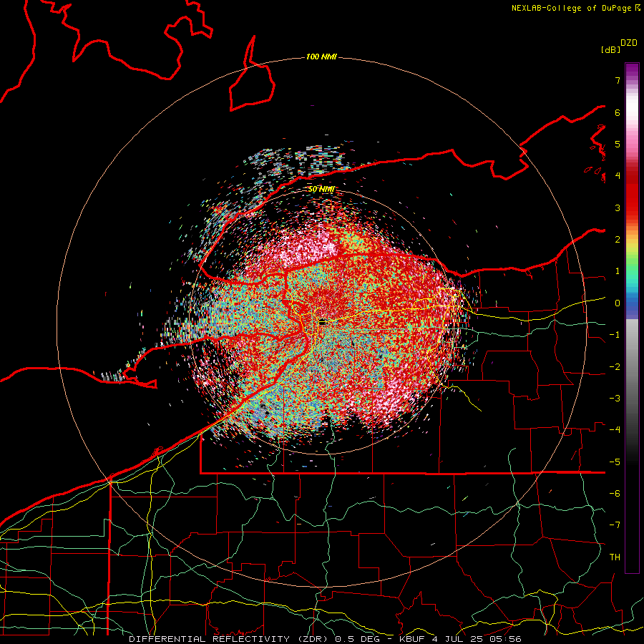644x644 pixels.
Task: Click the -5 value on the color scale
Action: (x=615, y=462)
